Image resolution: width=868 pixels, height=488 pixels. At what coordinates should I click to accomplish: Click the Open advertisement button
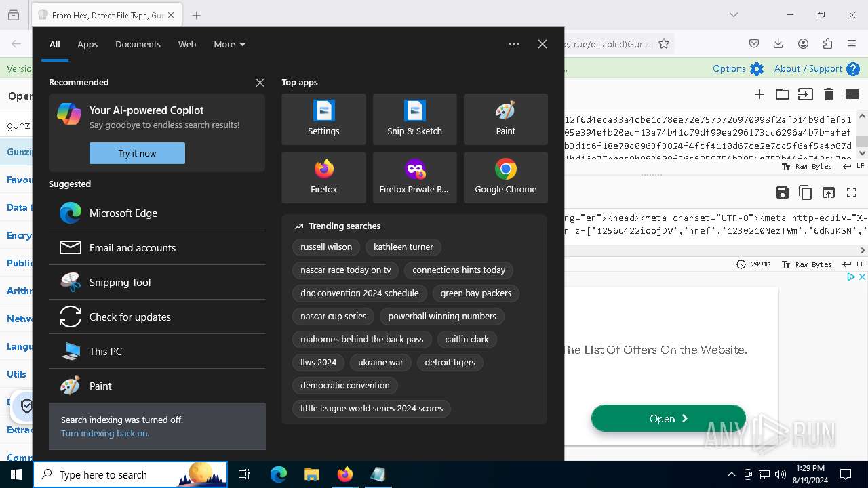pos(669,418)
